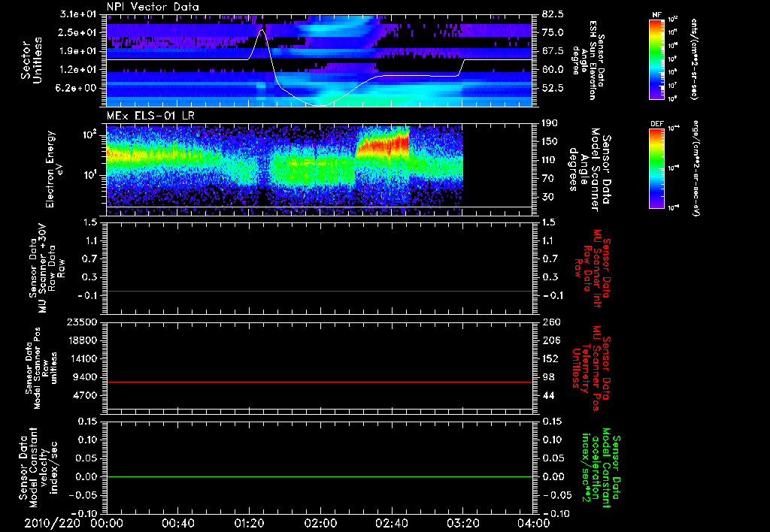Click the "52.5" sun elevation tick
The image size is (770, 532).
coord(553,88)
